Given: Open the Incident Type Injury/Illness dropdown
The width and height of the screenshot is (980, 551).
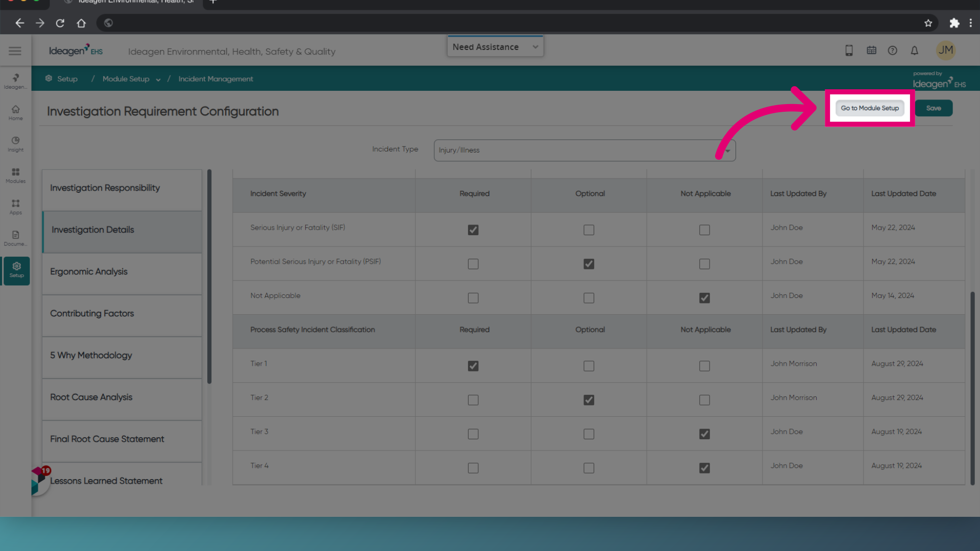Looking at the screenshot, I should (584, 150).
